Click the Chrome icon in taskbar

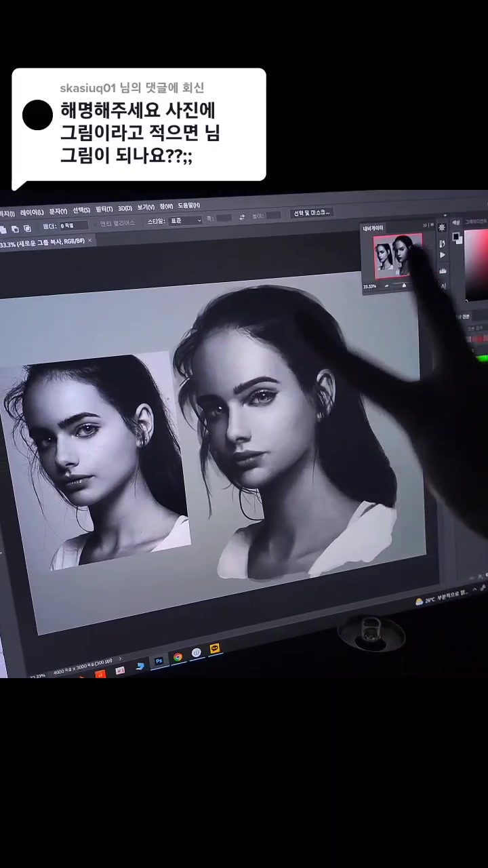(178, 656)
